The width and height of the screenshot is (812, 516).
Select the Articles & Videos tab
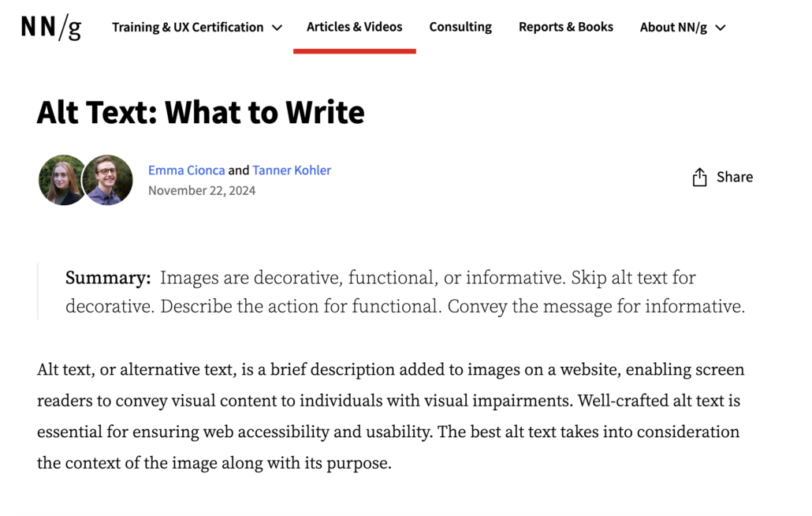pyautogui.click(x=355, y=26)
